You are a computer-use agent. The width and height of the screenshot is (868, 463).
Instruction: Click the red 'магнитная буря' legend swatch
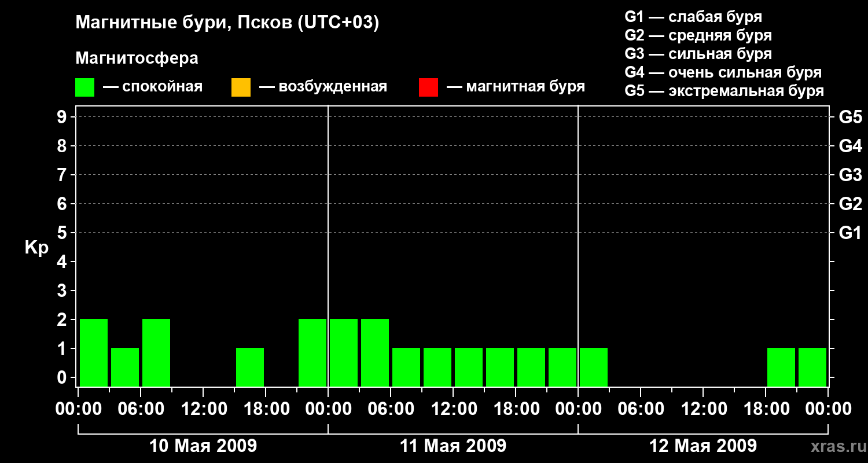(x=428, y=87)
